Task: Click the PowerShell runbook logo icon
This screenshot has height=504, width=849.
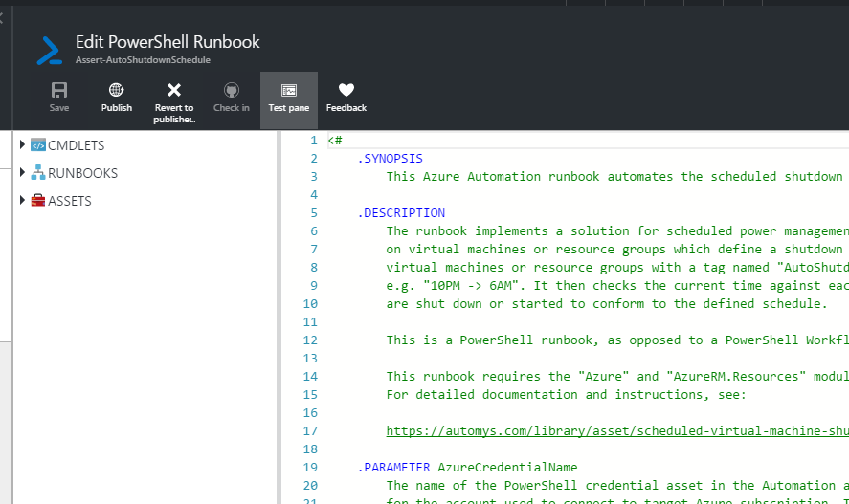Action: (x=49, y=51)
